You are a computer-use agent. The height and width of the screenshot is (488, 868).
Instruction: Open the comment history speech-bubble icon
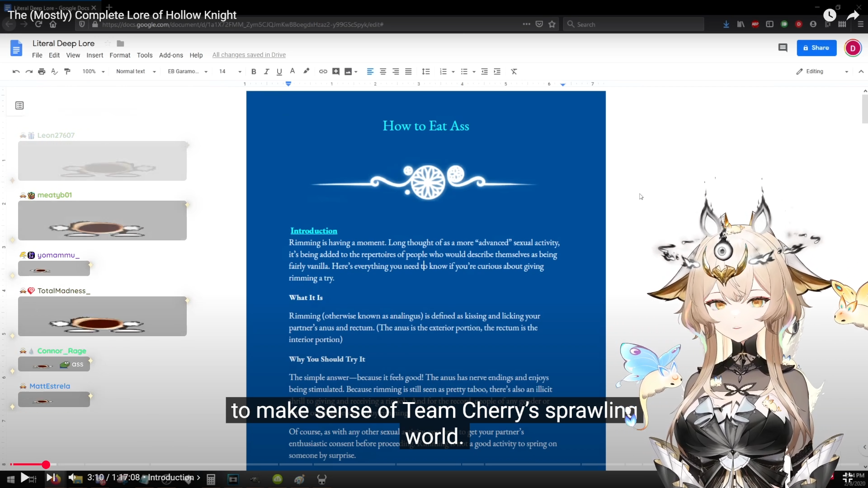click(x=783, y=48)
